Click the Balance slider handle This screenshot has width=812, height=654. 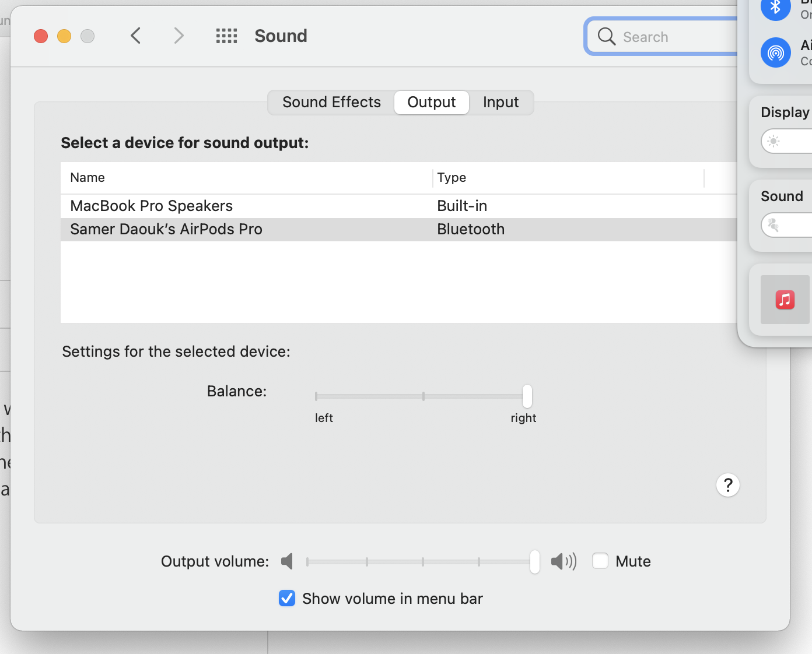tap(527, 396)
